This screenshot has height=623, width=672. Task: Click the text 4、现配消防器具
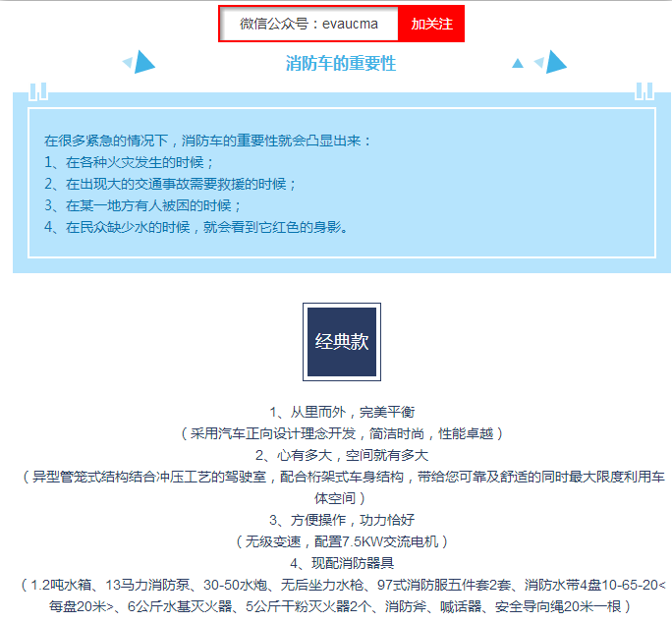(342, 563)
